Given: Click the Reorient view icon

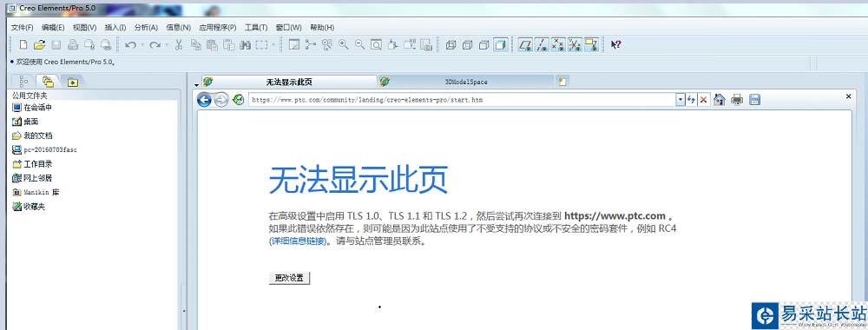Looking at the screenshot, I should [393, 45].
